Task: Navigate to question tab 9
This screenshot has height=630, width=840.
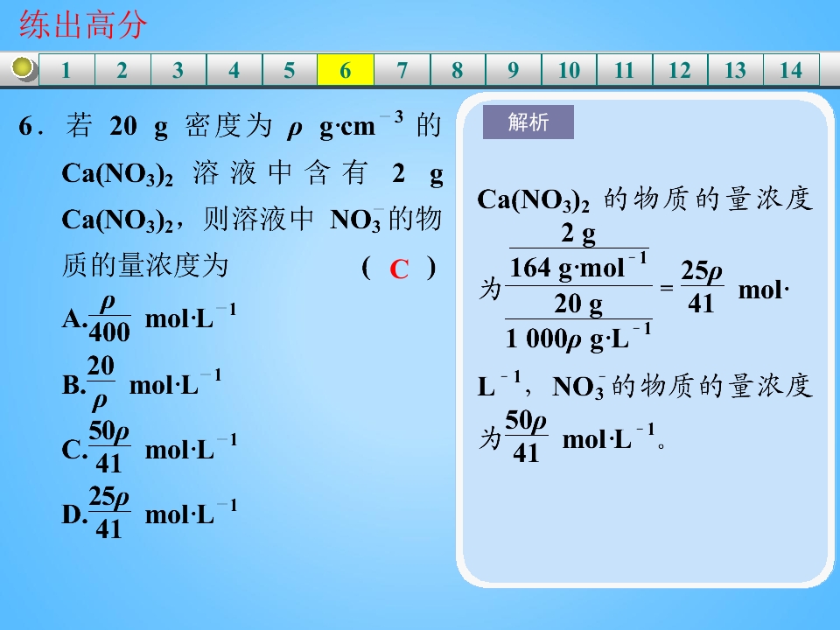Action: (x=514, y=70)
